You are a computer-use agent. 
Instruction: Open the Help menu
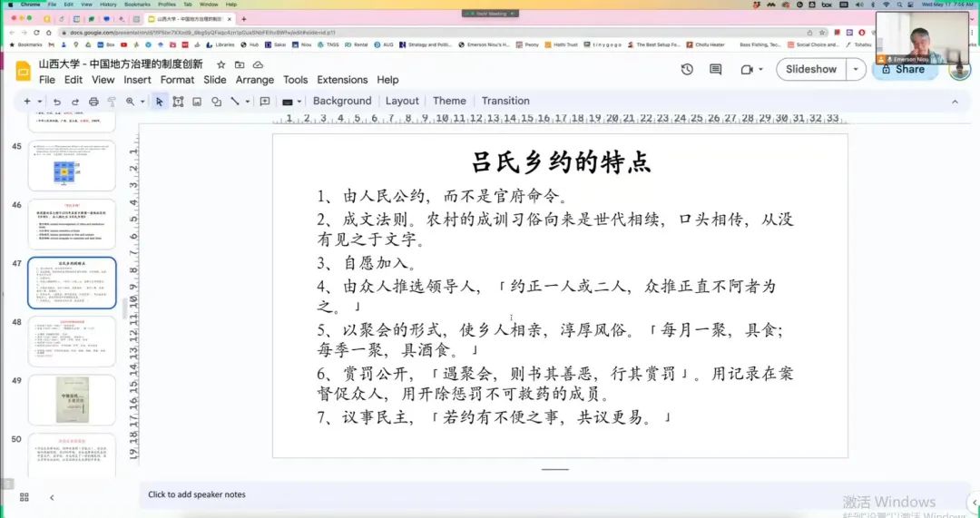(387, 80)
